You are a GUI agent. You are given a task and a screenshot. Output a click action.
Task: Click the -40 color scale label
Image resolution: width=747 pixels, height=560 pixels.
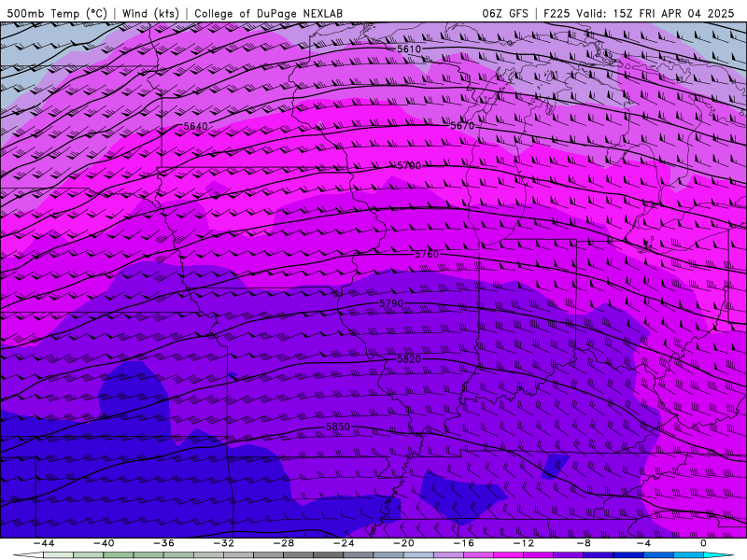(104, 543)
